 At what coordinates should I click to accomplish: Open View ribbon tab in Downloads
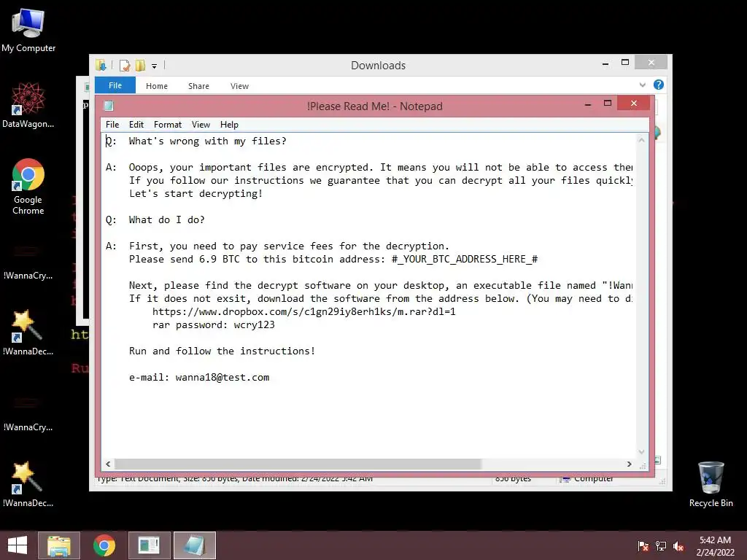click(239, 86)
